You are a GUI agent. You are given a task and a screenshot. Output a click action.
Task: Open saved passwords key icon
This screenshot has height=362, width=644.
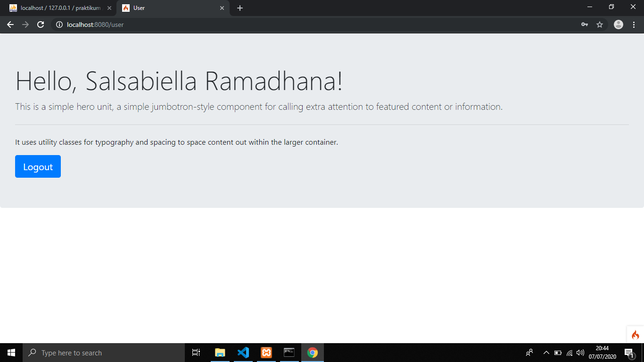tap(585, 25)
